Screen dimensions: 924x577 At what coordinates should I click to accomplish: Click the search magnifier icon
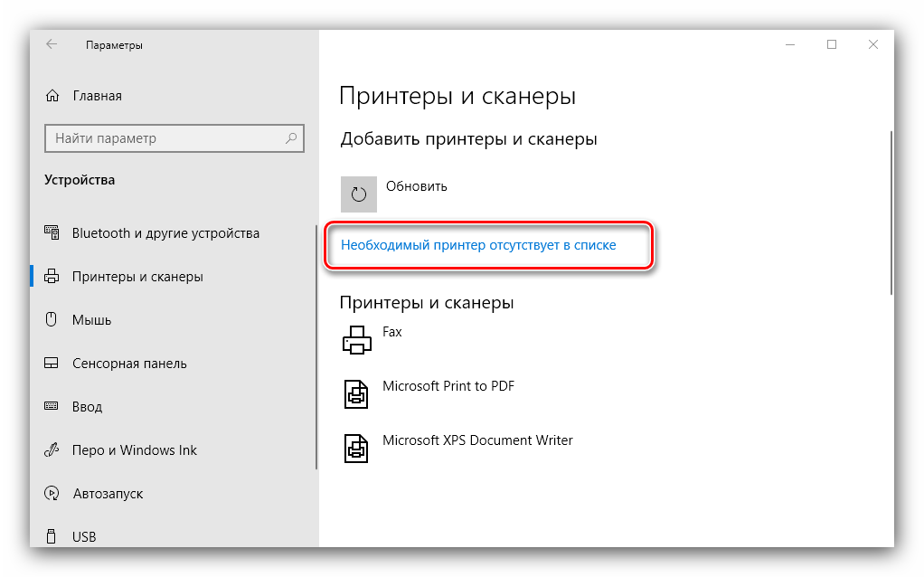291,138
